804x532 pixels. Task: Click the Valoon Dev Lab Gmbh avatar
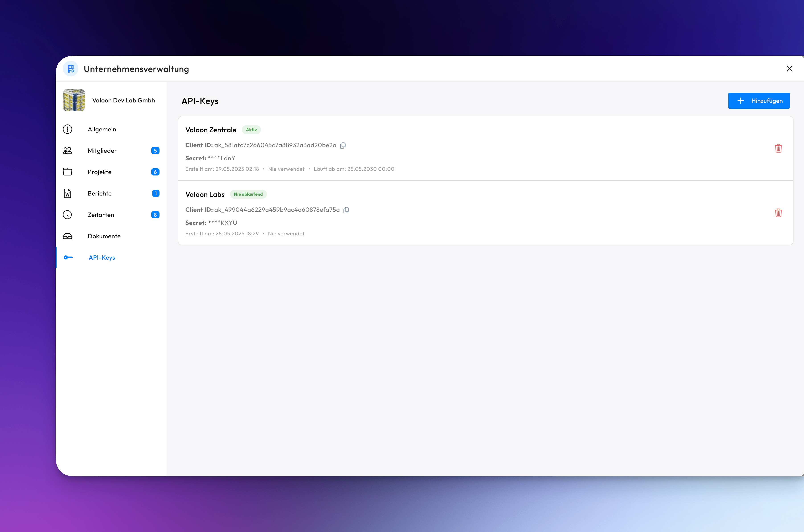(x=74, y=100)
